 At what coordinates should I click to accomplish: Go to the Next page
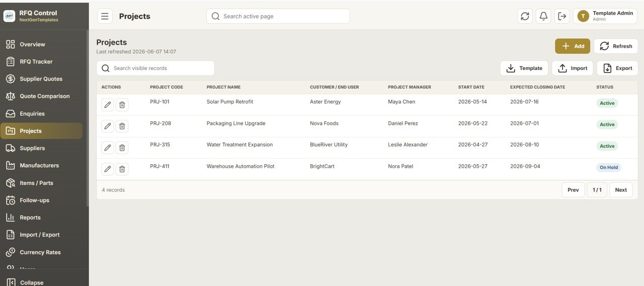pos(621,190)
